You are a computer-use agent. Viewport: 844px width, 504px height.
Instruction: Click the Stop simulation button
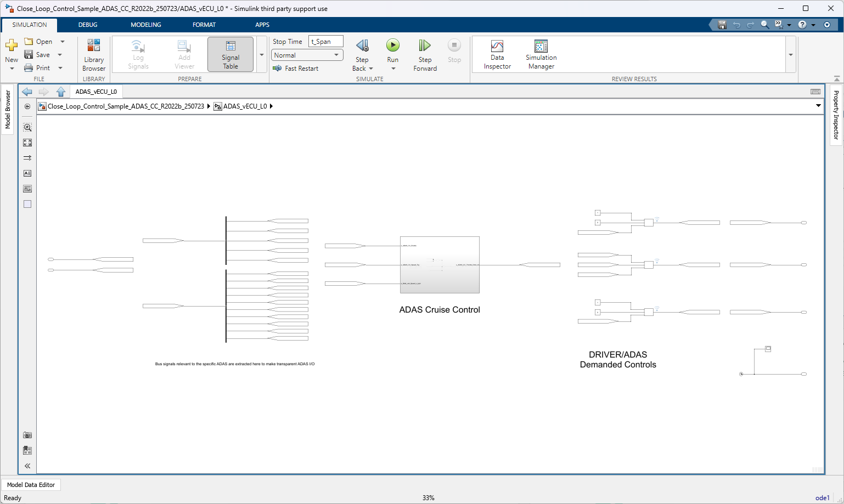(x=454, y=51)
